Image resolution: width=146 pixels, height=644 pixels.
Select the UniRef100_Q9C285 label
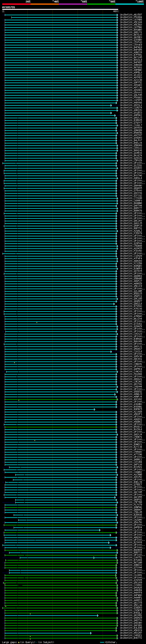[x=131, y=299]
